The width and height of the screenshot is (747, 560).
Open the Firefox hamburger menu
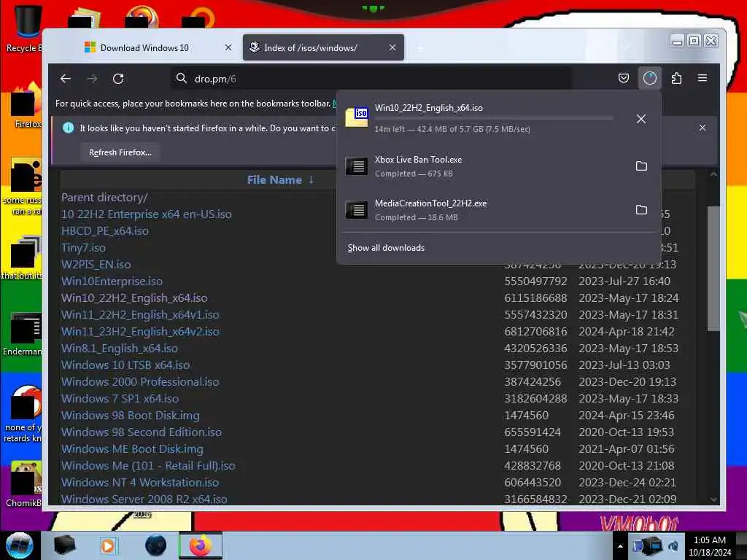(x=703, y=78)
